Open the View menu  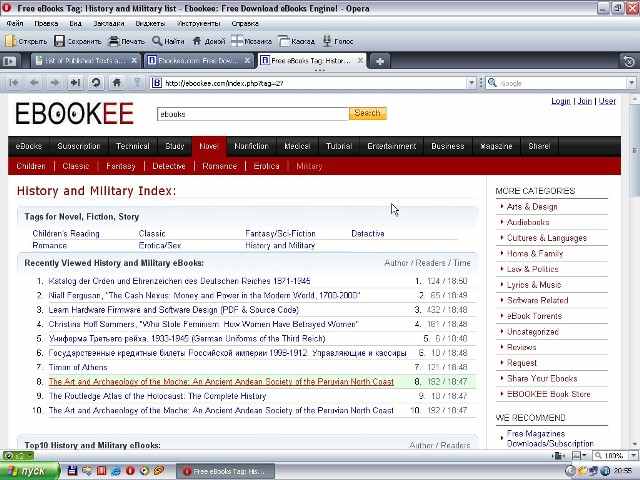pyautogui.click(x=76, y=24)
